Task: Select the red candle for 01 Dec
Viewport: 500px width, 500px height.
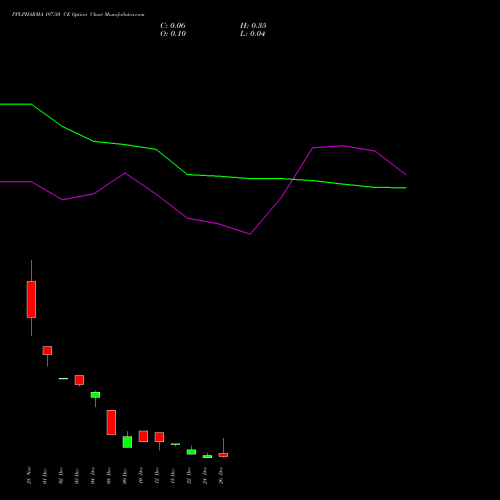Action: 47,350
